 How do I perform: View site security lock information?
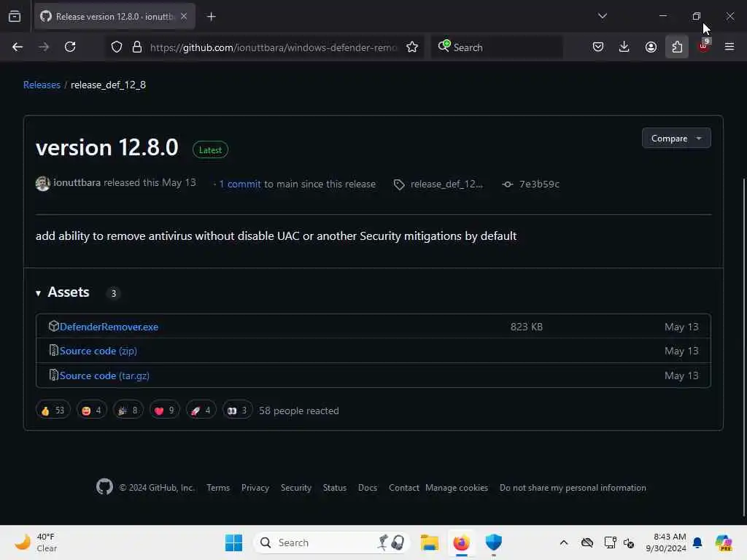[137, 47]
